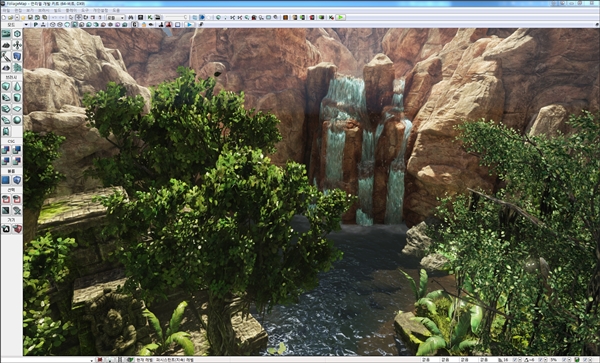This screenshot has width=600, height=363.
Task: Apply CSG Subtract brush operation
Action: pyautogui.click(x=17, y=150)
